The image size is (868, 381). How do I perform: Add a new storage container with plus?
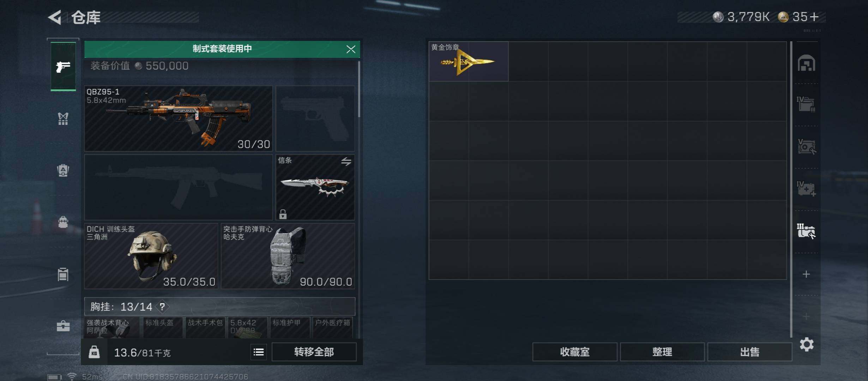point(806,274)
